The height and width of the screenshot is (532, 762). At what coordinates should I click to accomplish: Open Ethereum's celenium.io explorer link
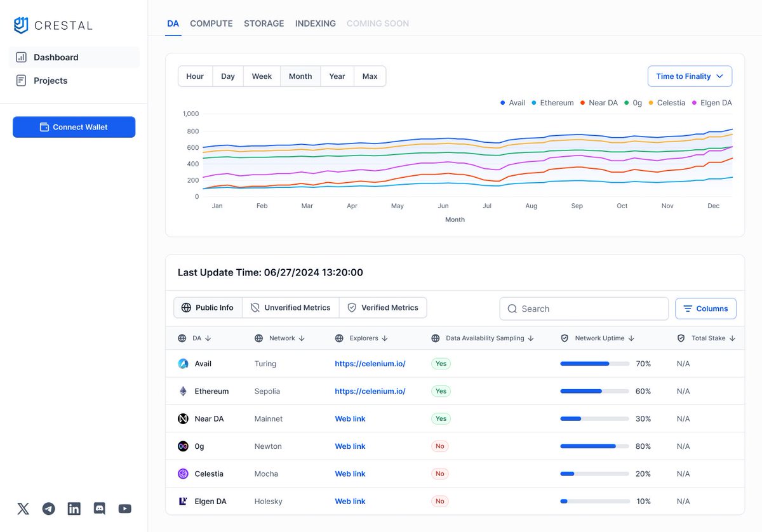click(370, 391)
